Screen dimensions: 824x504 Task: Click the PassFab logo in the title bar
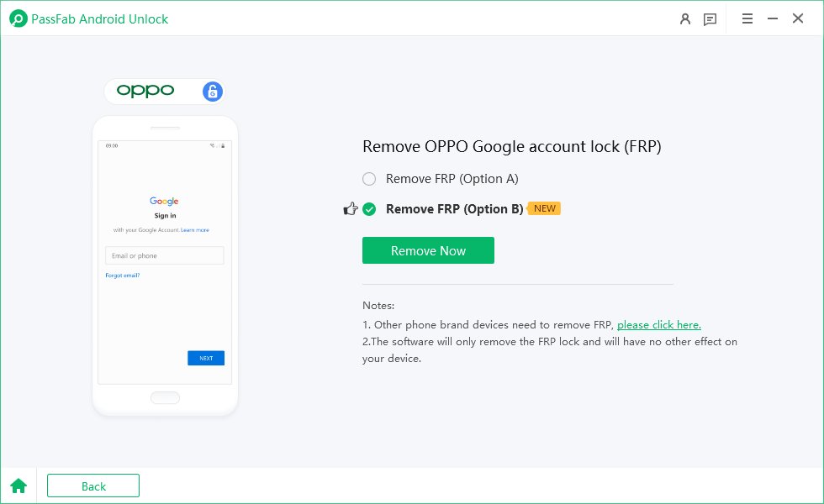(18, 18)
